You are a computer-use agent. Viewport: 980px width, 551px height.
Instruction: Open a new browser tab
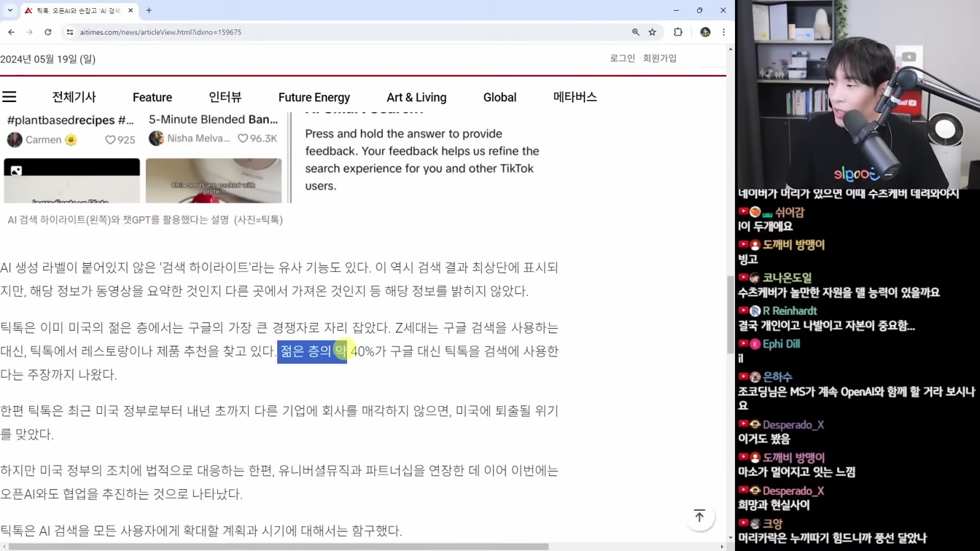pyautogui.click(x=149, y=10)
